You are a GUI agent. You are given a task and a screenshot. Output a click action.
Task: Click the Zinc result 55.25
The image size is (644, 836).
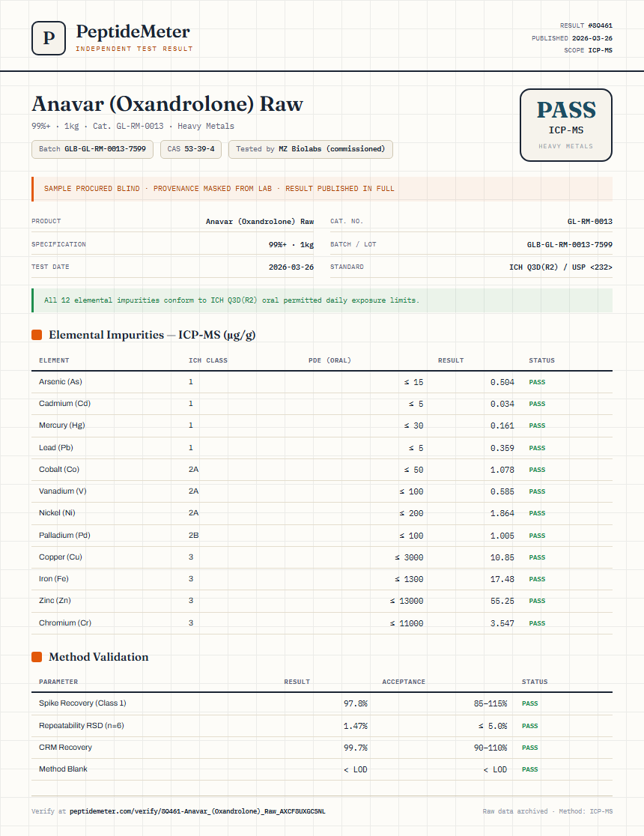[x=502, y=602]
